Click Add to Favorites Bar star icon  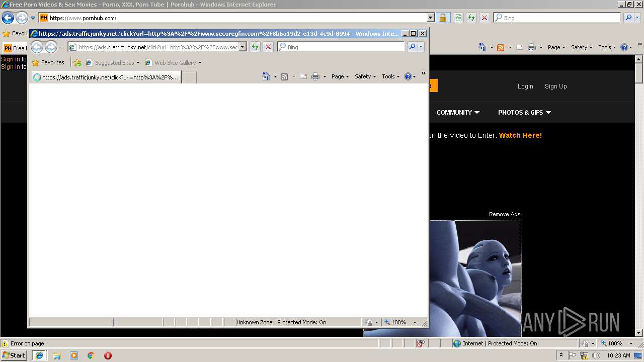(x=77, y=63)
